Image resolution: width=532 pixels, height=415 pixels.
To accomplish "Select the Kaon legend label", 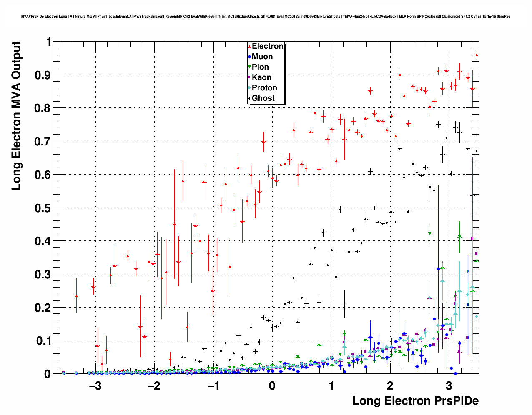I will click(x=261, y=77).
